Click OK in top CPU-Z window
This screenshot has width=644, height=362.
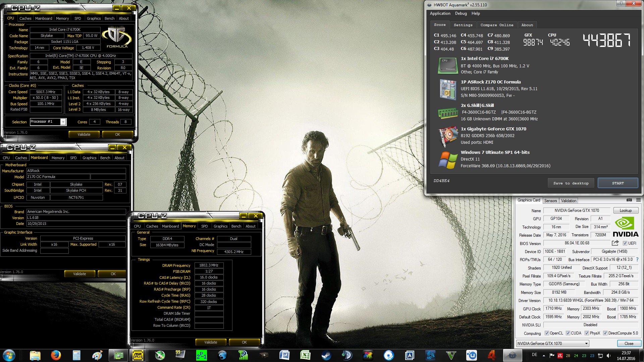coord(117,134)
